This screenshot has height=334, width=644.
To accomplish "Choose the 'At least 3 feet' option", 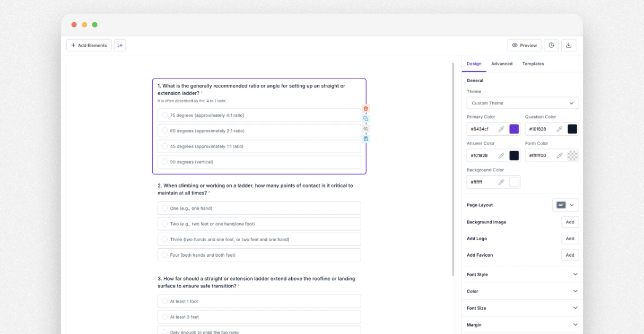I will click(x=259, y=317).
